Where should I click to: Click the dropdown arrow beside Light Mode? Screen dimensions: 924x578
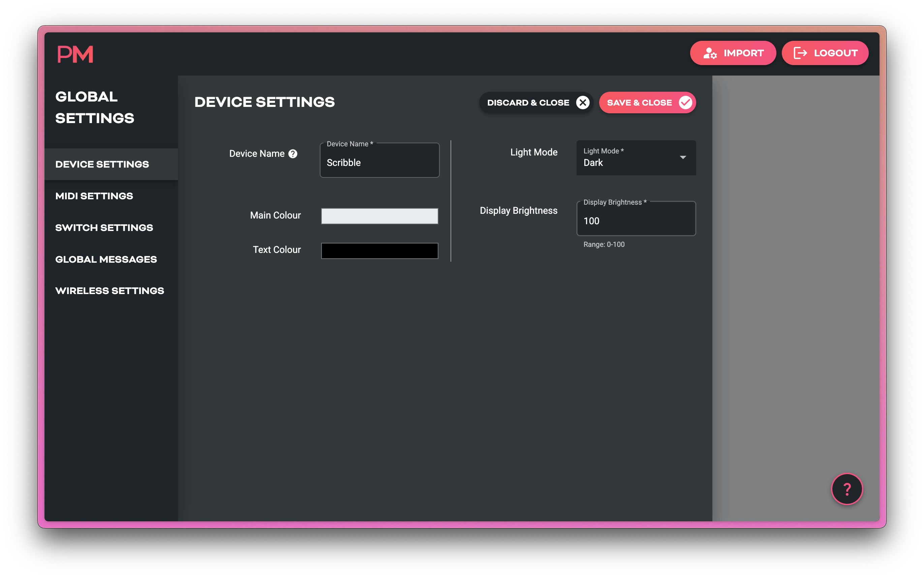[683, 157]
